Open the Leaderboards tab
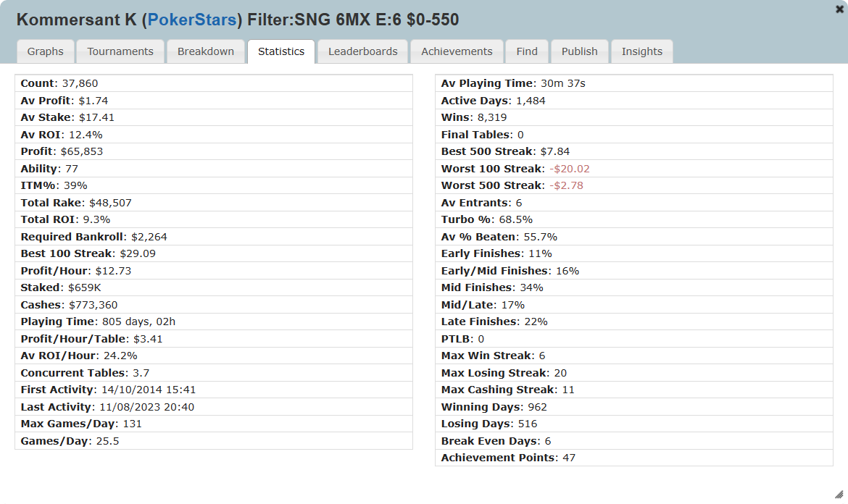Image resolution: width=848 pixels, height=504 pixels. (x=363, y=51)
